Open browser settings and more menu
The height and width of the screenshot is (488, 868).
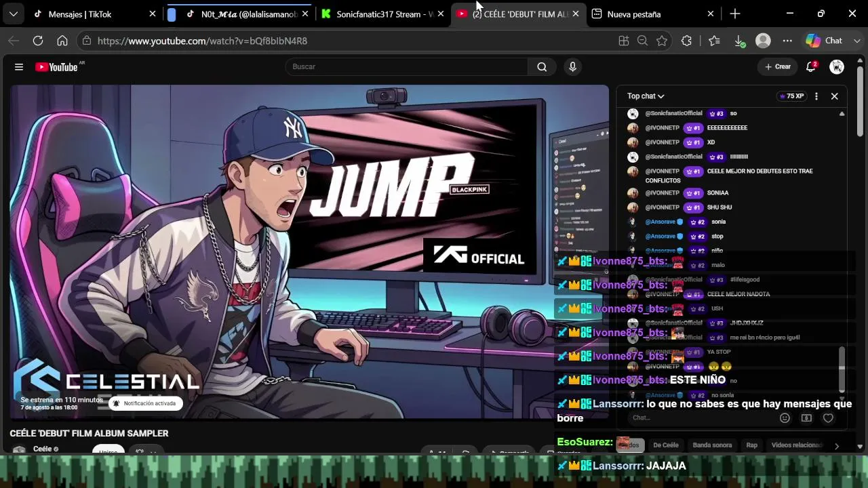[787, 41]
